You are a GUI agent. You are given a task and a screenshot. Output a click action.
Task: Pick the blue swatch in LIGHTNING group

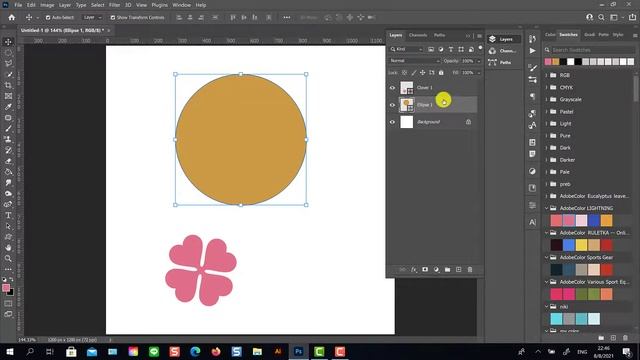coord(594,220)
